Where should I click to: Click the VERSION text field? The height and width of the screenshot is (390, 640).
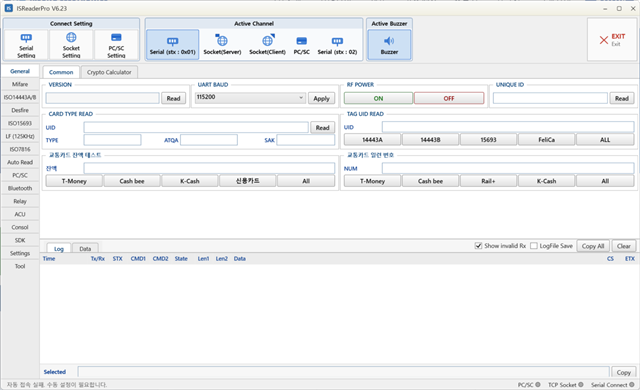tap(102, 98)
